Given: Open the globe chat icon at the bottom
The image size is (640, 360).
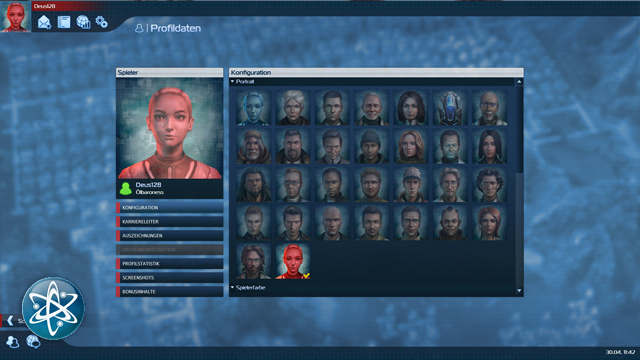Looking at the screenshot, I should 33,341.
